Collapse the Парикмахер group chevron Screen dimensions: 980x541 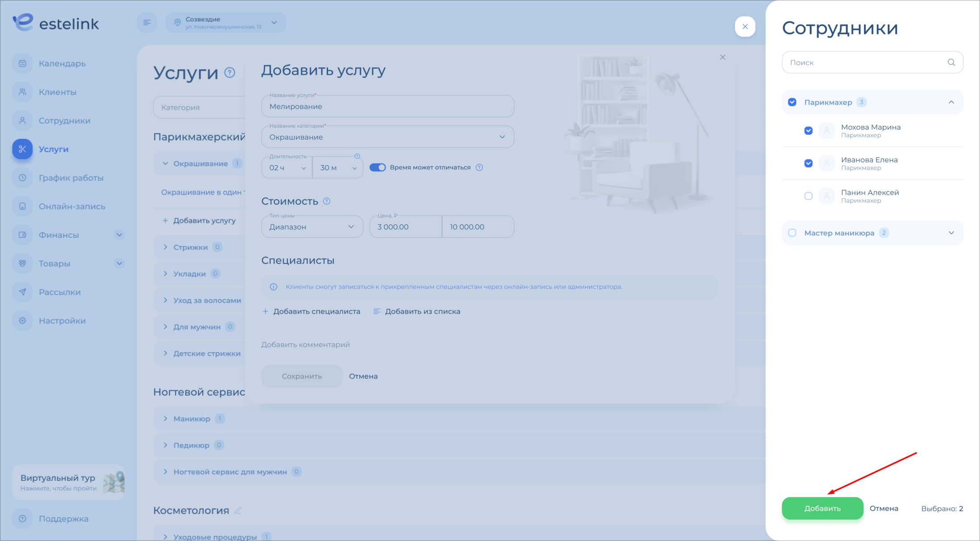(x=951, y=102)
